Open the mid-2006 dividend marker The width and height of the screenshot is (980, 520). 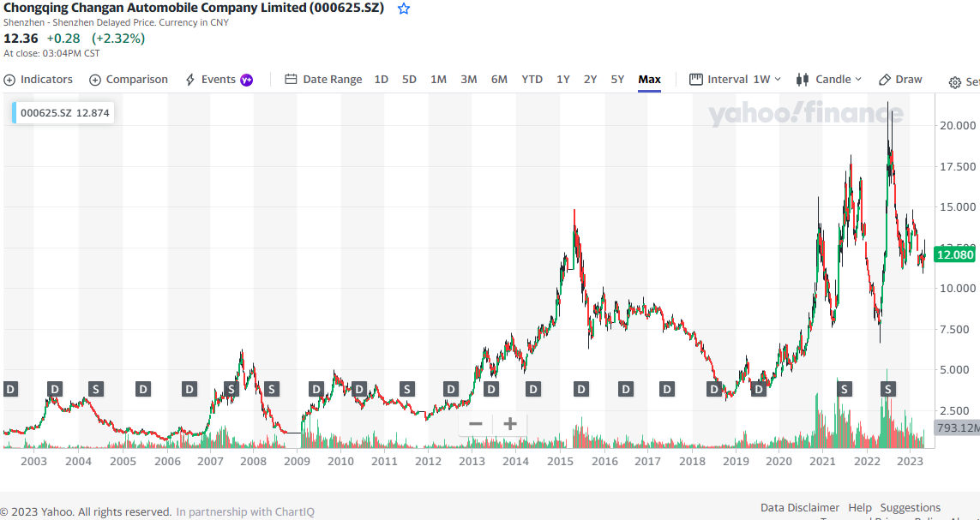pos(189,390)
